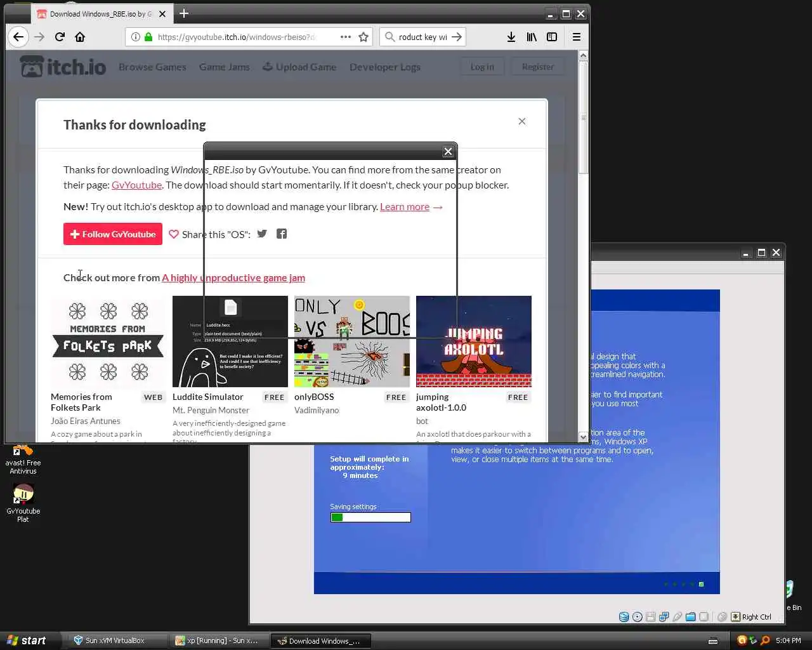This screenshot has width=812, height=650.
Task: Reload the itch.io page
Action: [60, 37]
